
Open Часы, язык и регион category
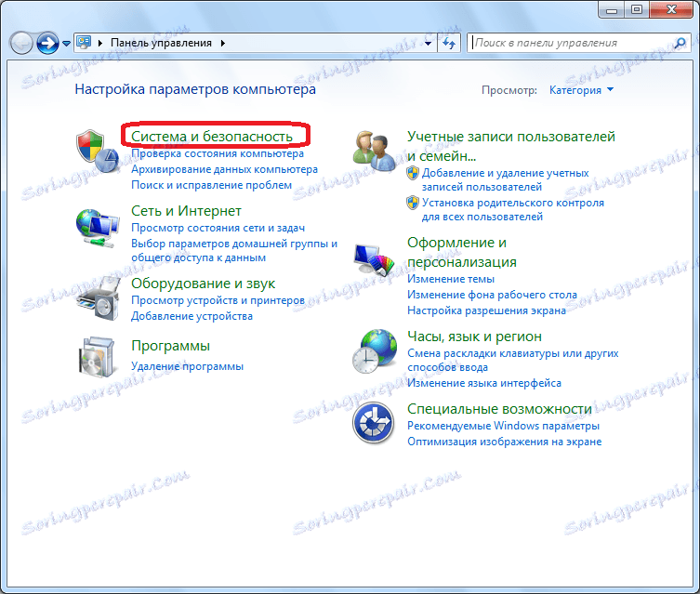pos(474,337)
